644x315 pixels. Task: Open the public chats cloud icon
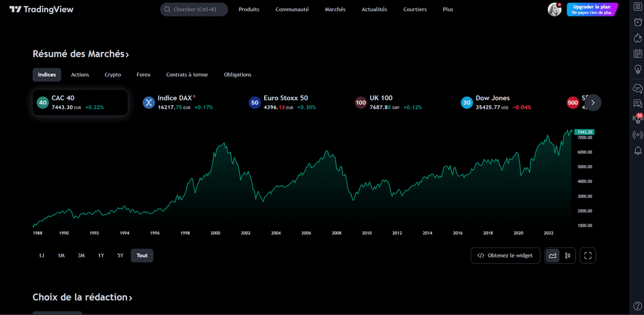pos(638,87)
